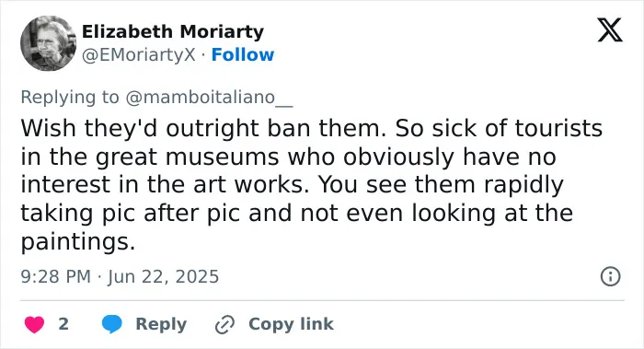Click the blue reply speech bubble icon
This screenshot has height=349, width=644.
[111, 324]
